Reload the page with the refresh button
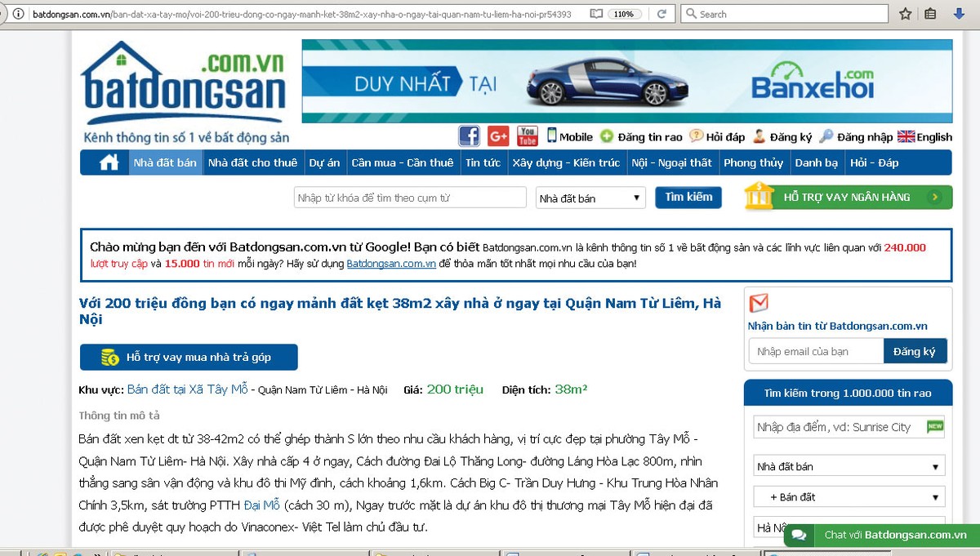 click(662, 14)
